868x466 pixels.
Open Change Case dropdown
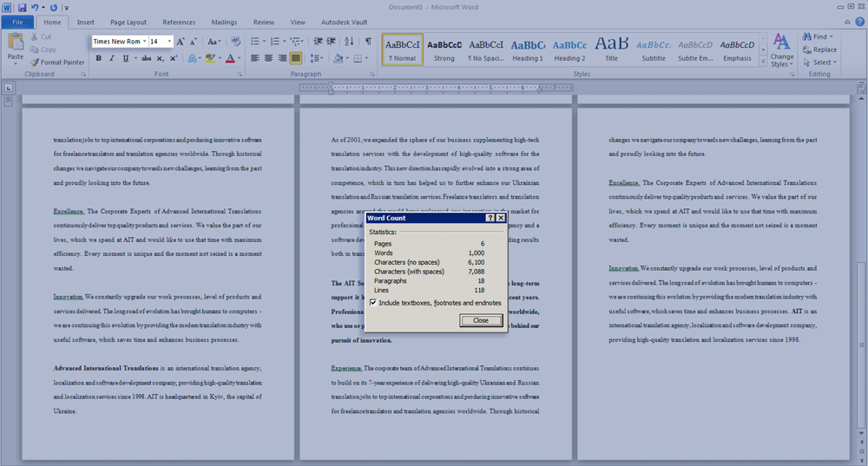tap(214, 42)
